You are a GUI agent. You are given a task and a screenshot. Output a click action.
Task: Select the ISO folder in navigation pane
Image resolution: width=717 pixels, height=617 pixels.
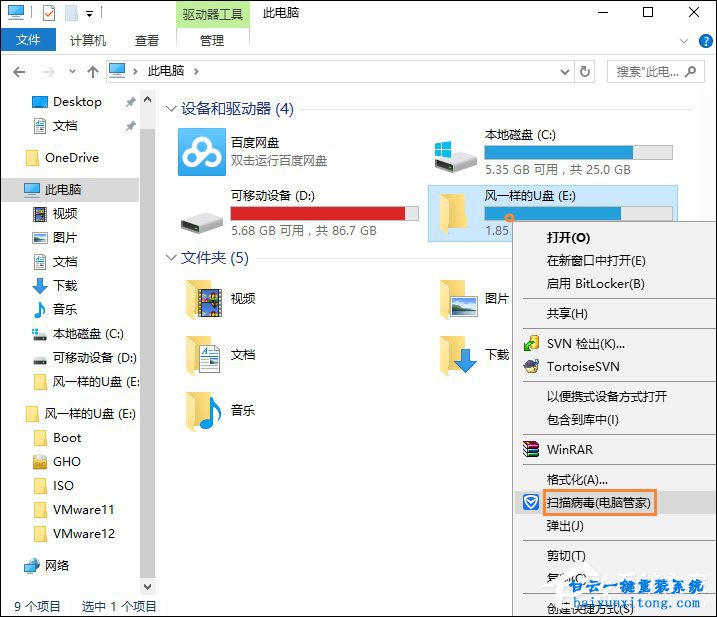point(54,485)
